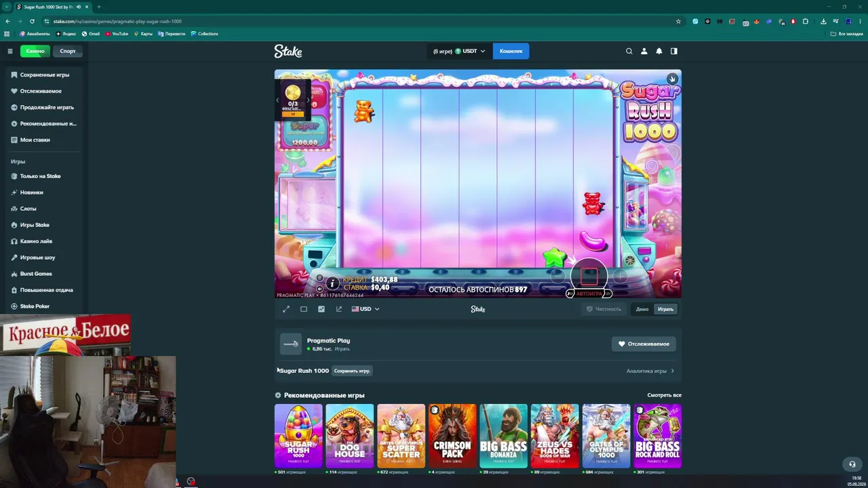Collapse the game overlay arrow button

point(672,79)
